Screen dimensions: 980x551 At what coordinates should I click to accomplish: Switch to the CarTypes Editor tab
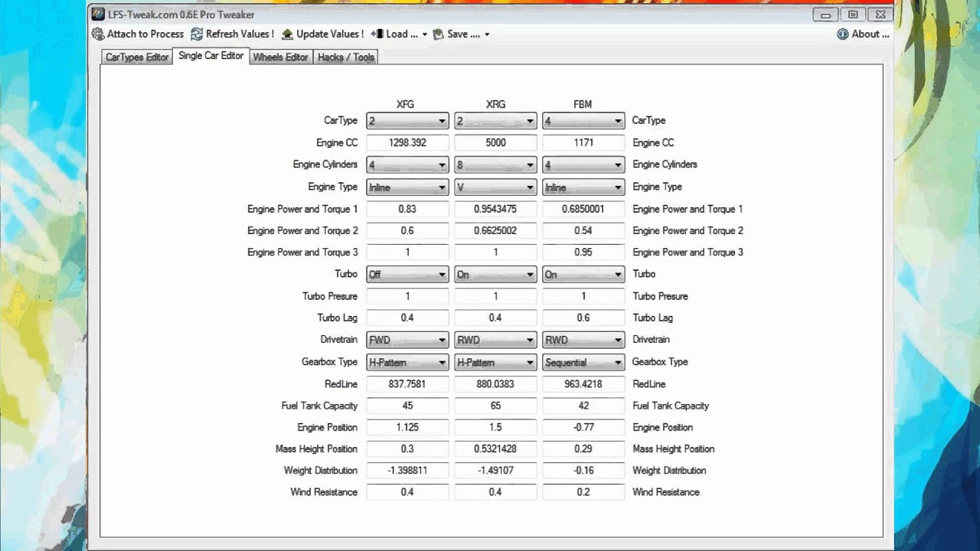137,57
